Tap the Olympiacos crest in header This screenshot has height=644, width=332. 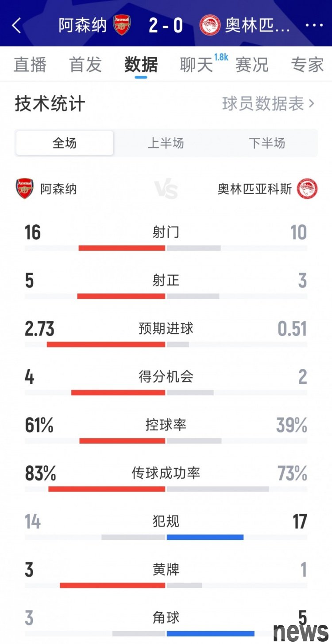click(210, 25)
